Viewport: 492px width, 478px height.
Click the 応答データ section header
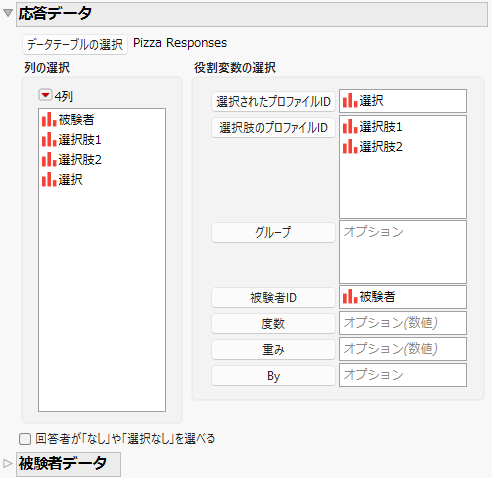click(252, 14)
